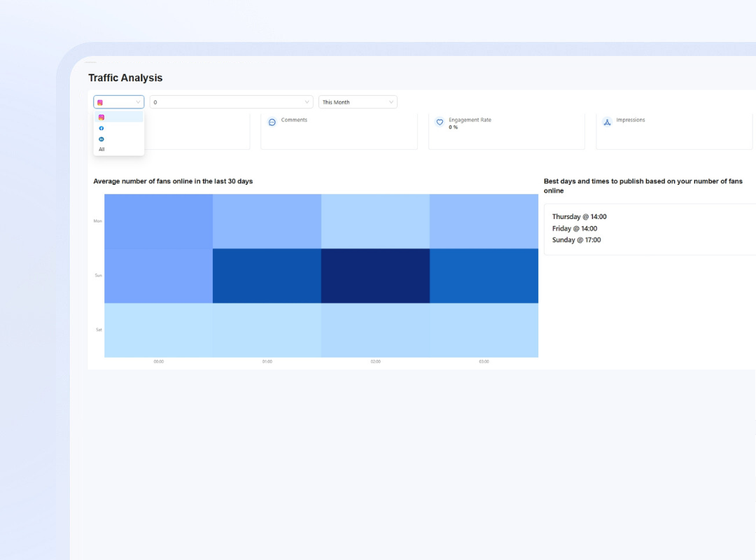Click the 03:00 hour axis label
Viewport: 756px width, 560px height.
click(484, 362)
